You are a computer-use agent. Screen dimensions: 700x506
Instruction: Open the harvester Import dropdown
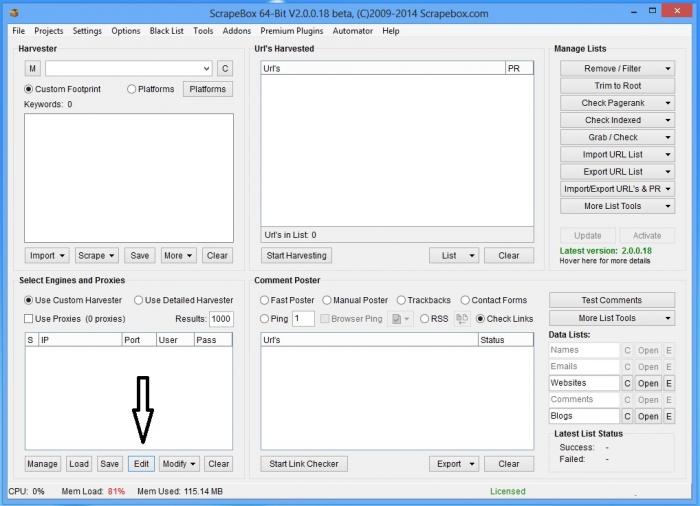pyautogui.click(x=47, y=255)
